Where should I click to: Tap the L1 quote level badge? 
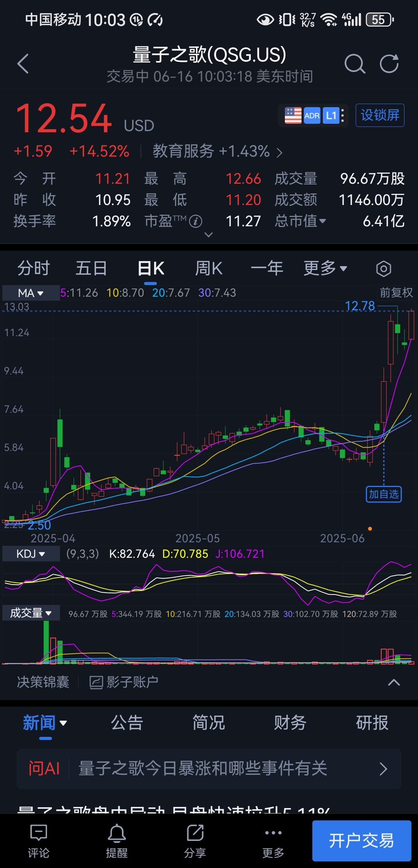(x=331, y=116)
